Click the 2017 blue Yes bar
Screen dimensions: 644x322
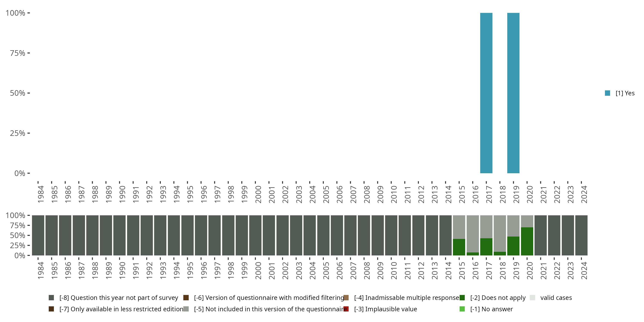coord(486,93)
